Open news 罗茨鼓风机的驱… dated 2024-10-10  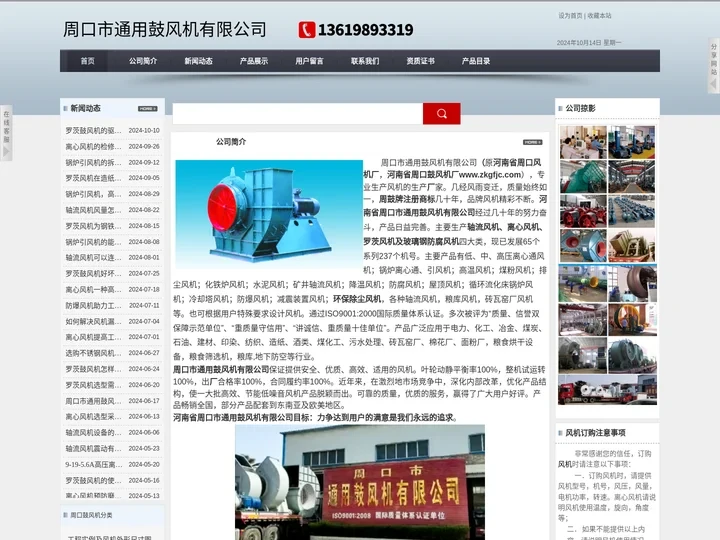(x=93, y=131)
